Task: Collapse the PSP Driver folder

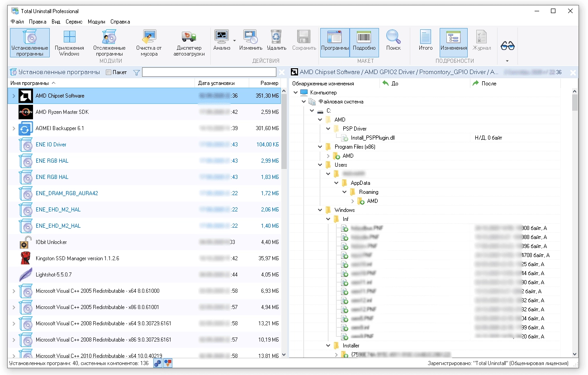Action: 328,129
